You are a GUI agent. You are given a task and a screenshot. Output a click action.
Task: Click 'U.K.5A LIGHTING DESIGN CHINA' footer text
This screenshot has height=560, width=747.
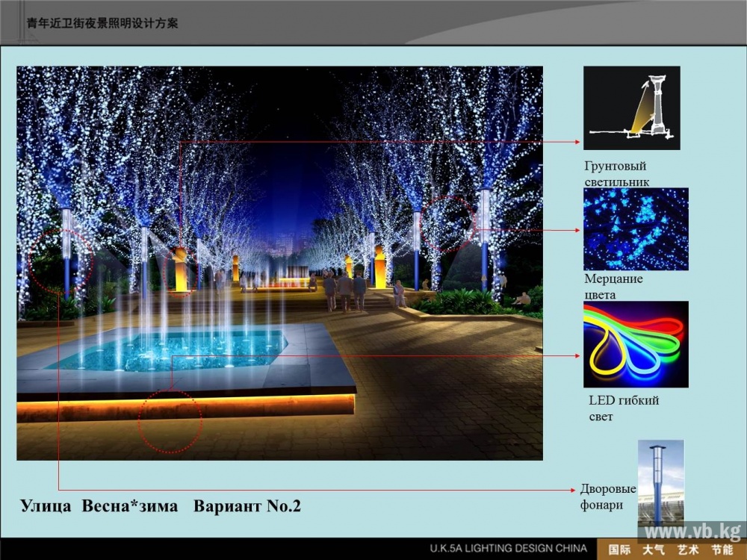click(x=508, y=549)
